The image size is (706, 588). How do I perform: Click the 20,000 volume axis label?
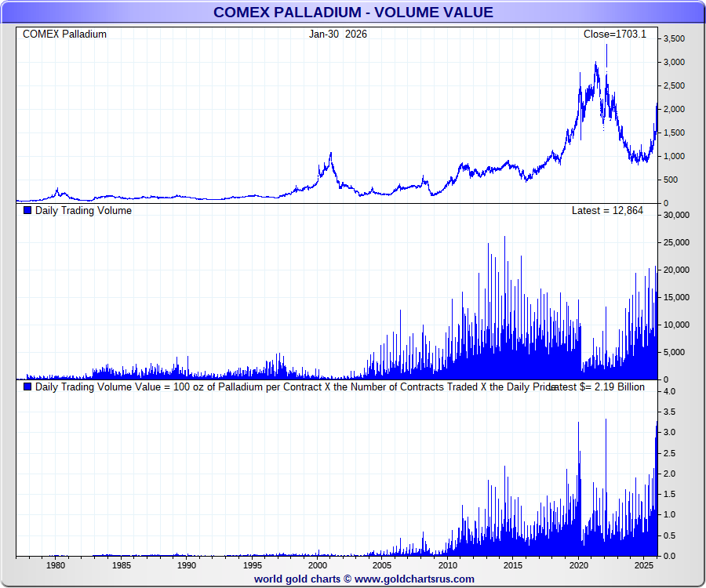coord(676,270)
